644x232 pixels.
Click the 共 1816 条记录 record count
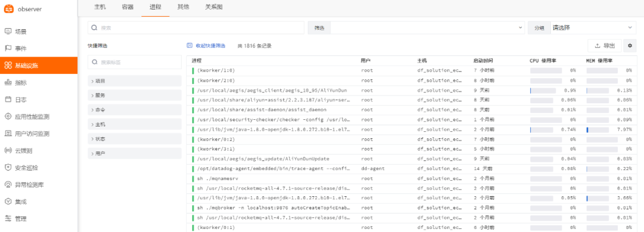254,46
